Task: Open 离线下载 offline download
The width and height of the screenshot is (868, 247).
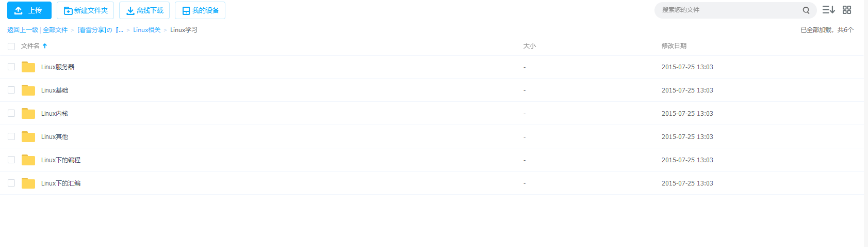Action: click(x=144, y=10)
